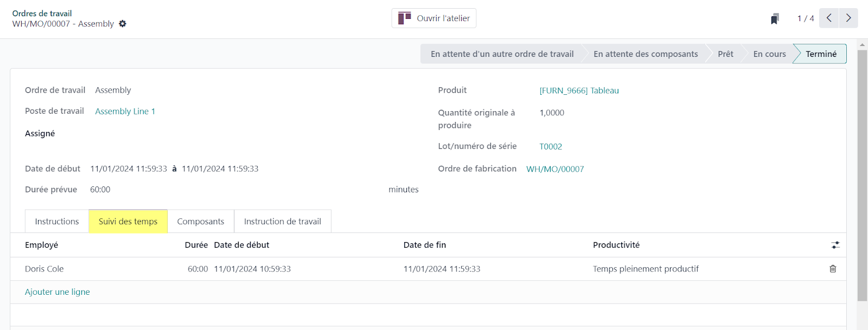Screen dimensions: 868x330
Task: Switch to the Composants tab
Action: coord(201,222)
